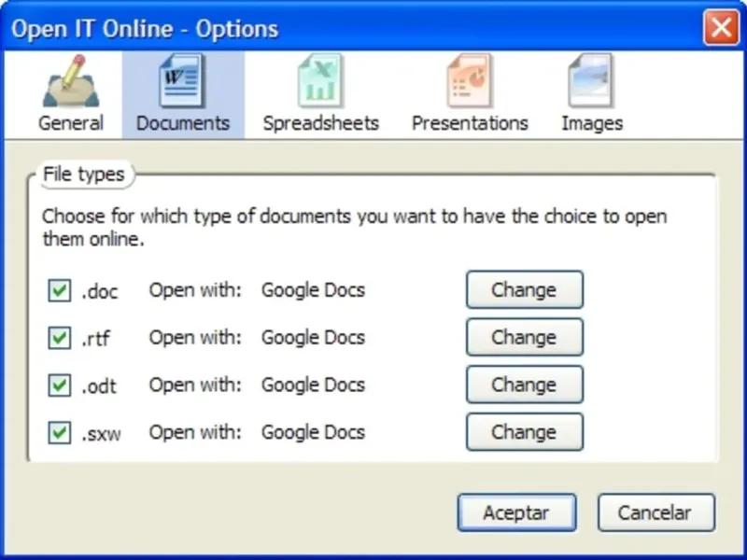Close the Options window
This screenshot has width=747, height=560.
721,28
